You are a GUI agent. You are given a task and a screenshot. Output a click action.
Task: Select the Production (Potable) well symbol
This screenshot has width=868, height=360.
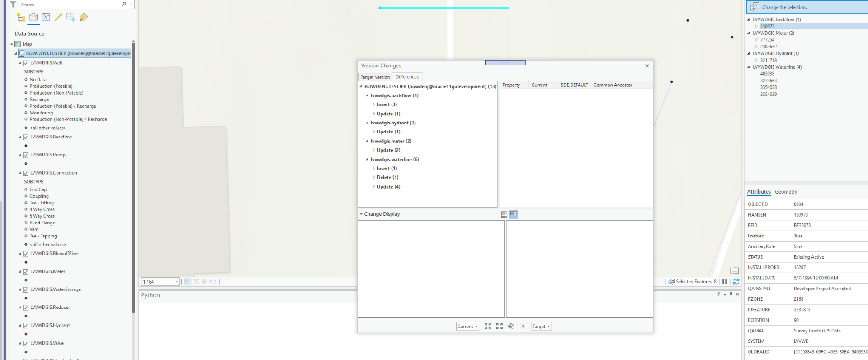pyautogui.click(x=26, y=86)
